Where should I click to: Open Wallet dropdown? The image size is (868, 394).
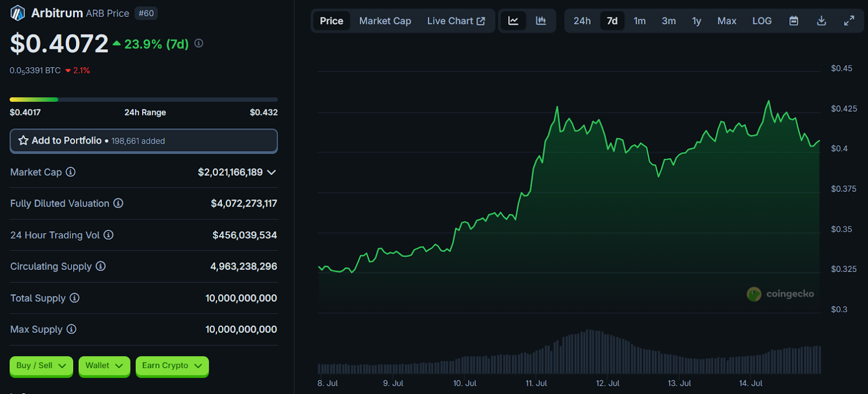coord(104,366)
